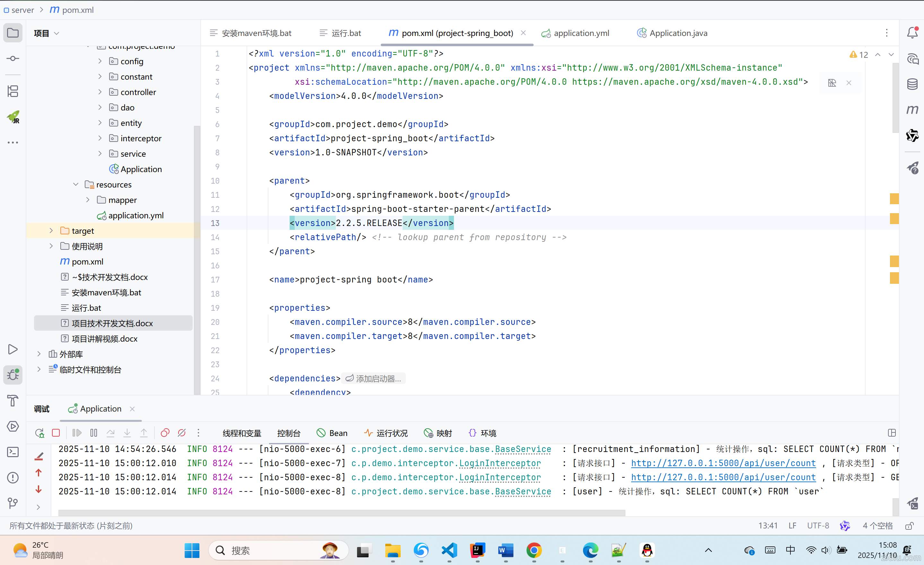The height and width of the screenshot is (565, 924).
Task: Click the Rerun Application debug icon
Action: tap(39, 433)
